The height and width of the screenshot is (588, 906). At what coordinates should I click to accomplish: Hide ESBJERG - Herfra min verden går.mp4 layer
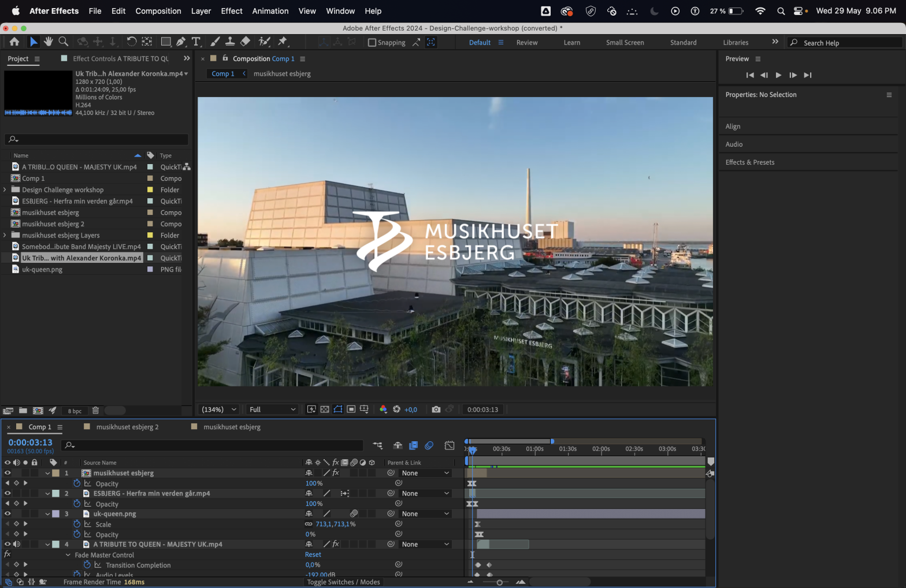pos(8,493)
